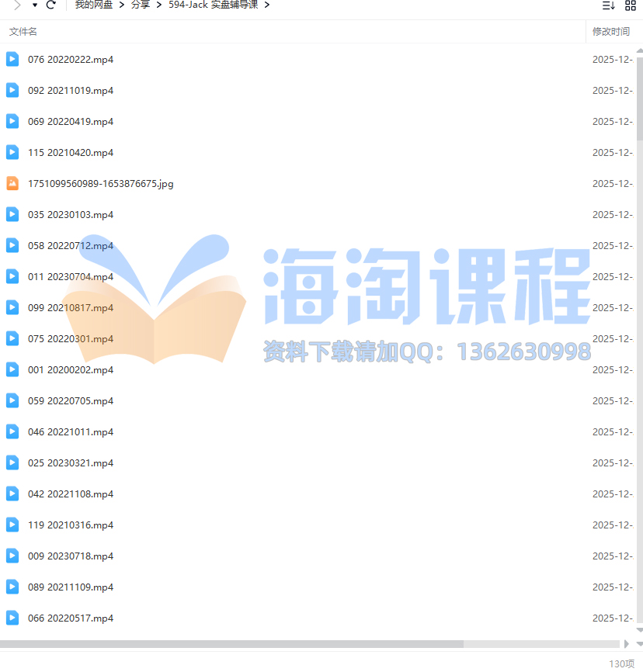The height and width of the screenshot is (672, 643).
Task: Click the video icon for 076 20220222.mp4
Action: (12, 59)
